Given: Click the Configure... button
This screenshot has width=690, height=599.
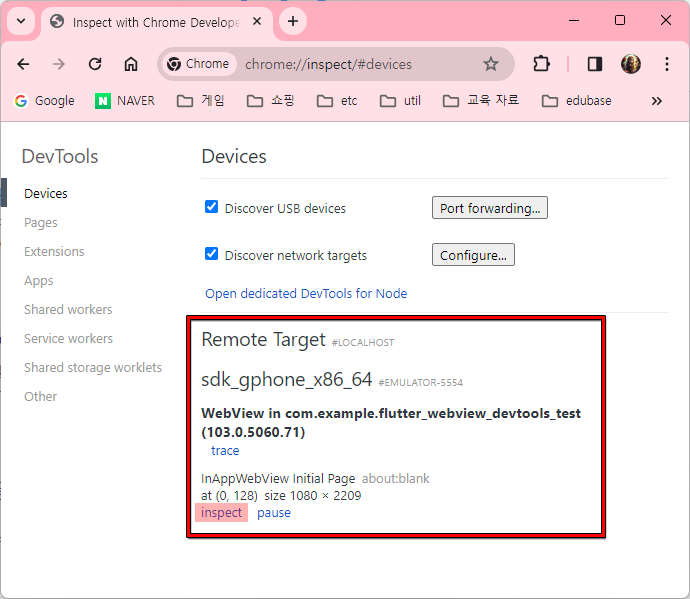Looking at the screenshot, I should tap(473, 255).
